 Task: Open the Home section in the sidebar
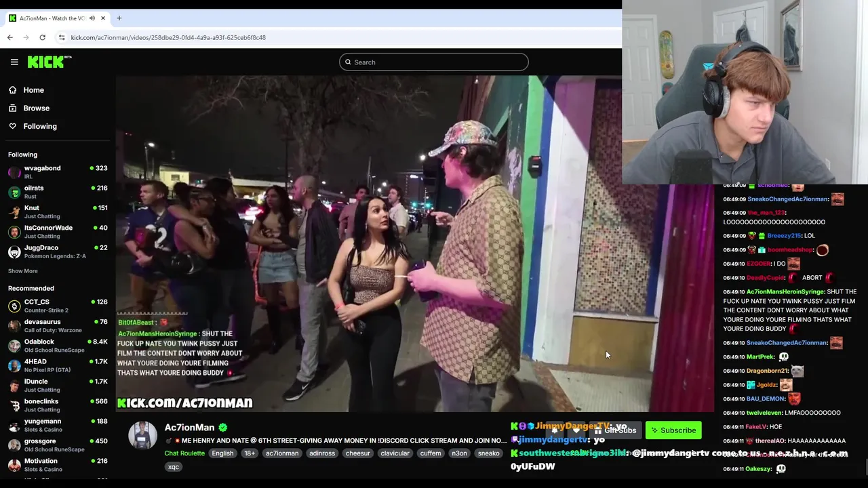point(33,90)
